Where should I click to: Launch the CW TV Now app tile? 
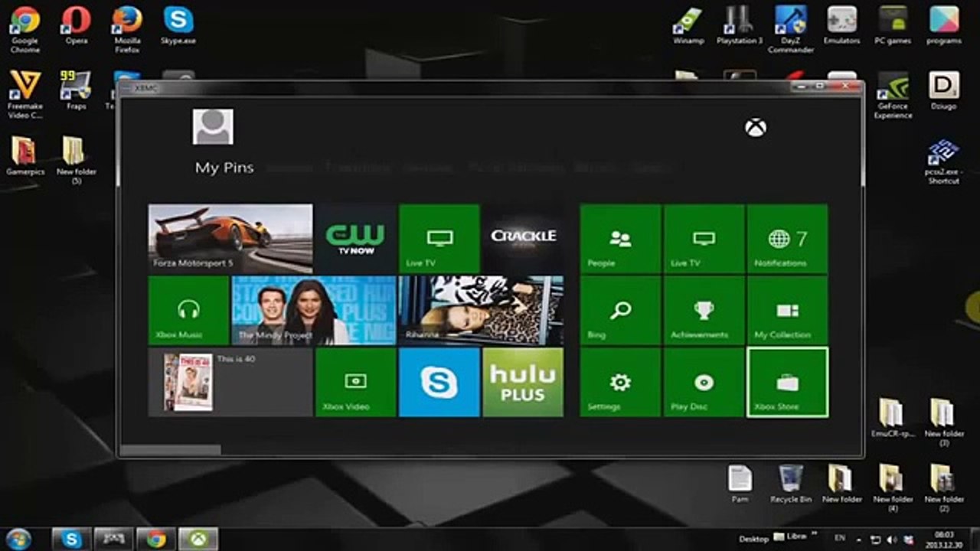(356, 239)
